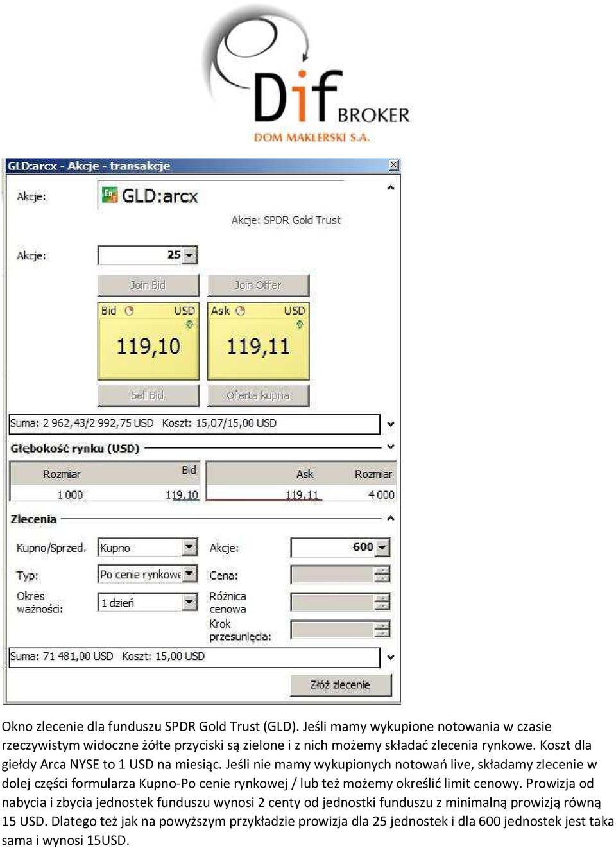
Task: Click the green up arrow in Ask tile
Action: click(300, 324)
